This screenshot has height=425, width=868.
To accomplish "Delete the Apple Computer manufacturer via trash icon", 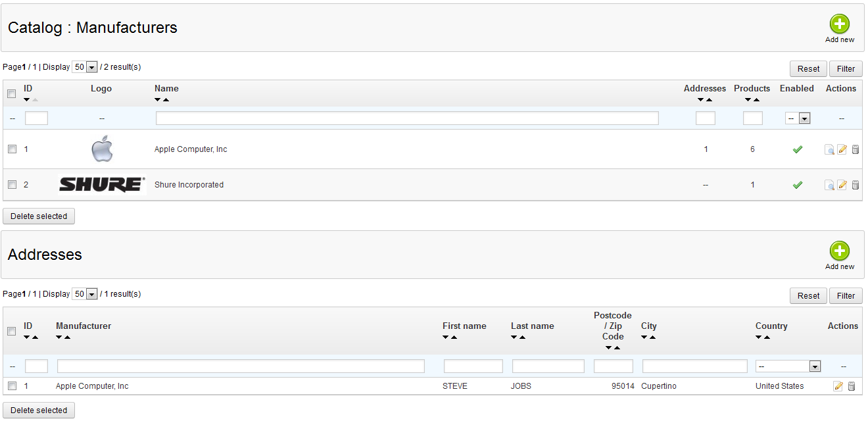I will click(855, 150).
